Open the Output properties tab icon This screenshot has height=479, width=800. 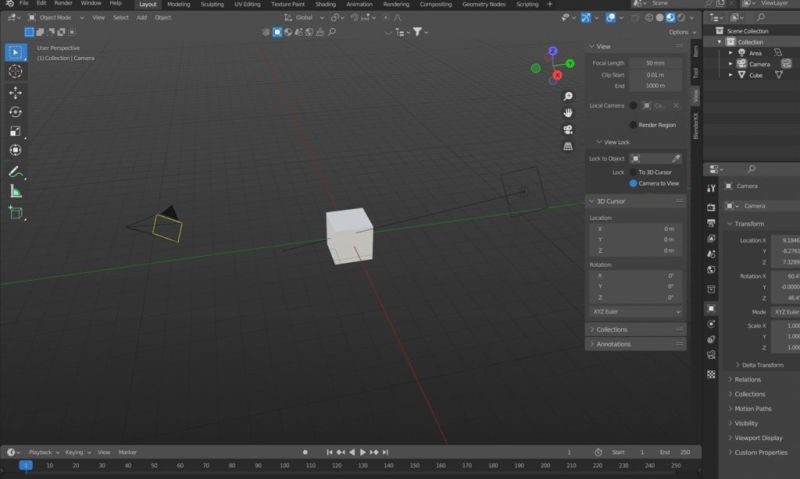[x=711, y=223]
